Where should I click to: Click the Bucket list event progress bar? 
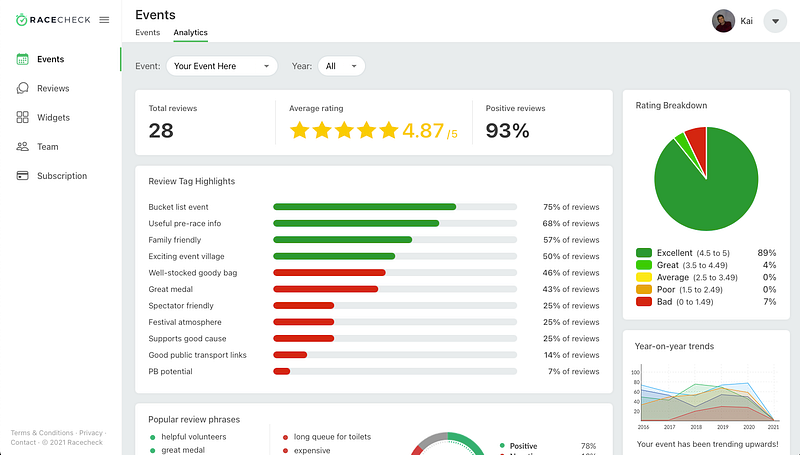(395, 207)
